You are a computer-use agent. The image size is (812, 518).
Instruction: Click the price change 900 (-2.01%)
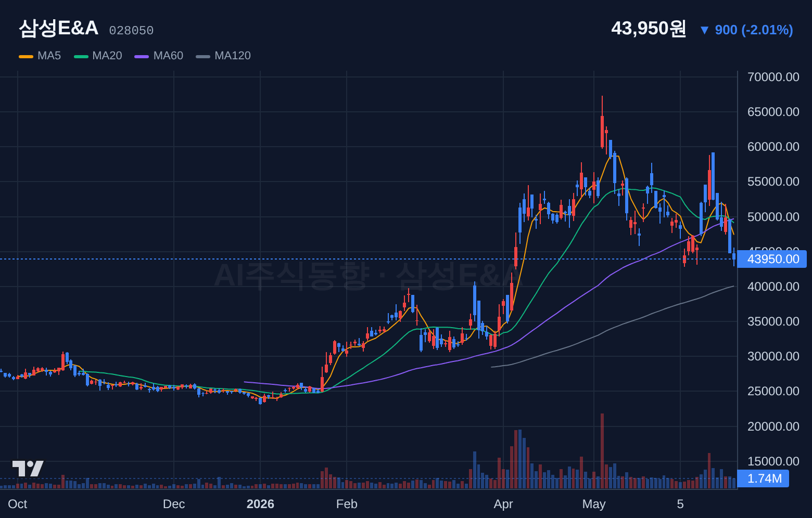pyautogui.click(x=754, y=30)
